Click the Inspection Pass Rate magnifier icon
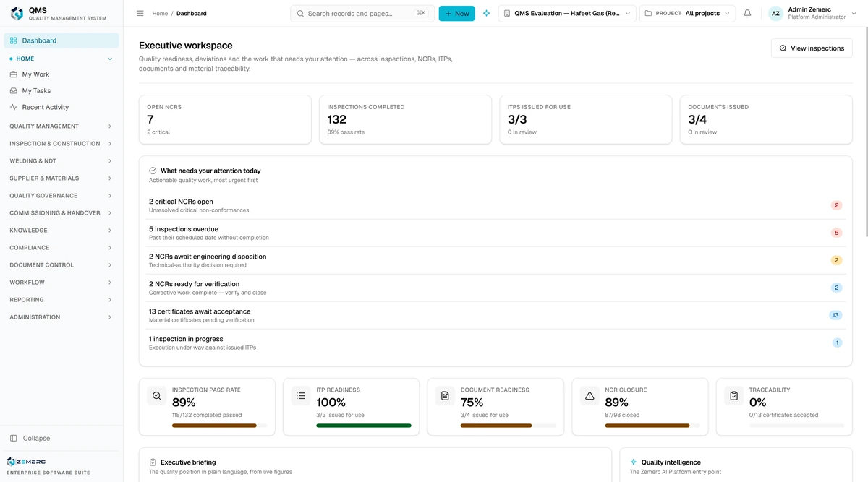Viewport: 868px width, 482px height. [x=156, y=396]
